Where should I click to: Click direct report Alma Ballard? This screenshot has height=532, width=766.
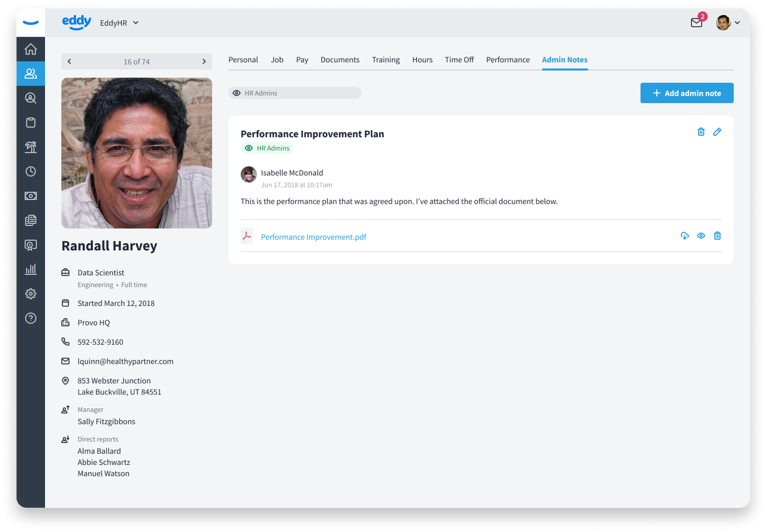[99, 451]
